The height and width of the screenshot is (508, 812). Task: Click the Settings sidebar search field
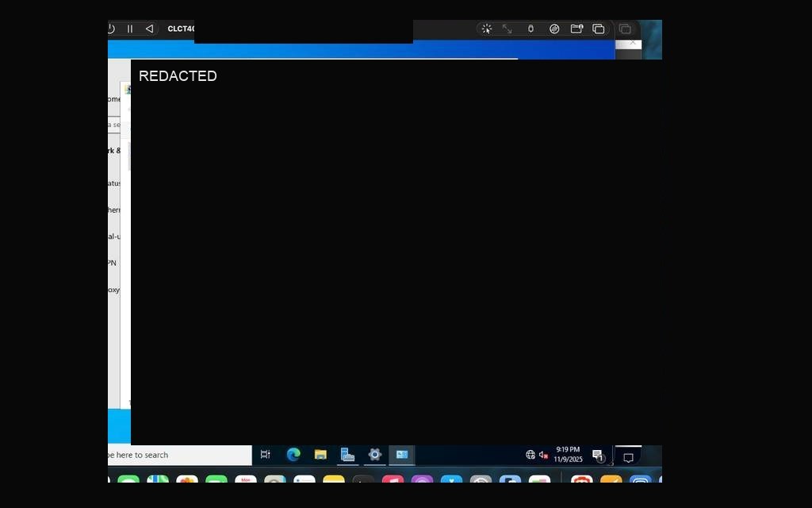[114, 125]
